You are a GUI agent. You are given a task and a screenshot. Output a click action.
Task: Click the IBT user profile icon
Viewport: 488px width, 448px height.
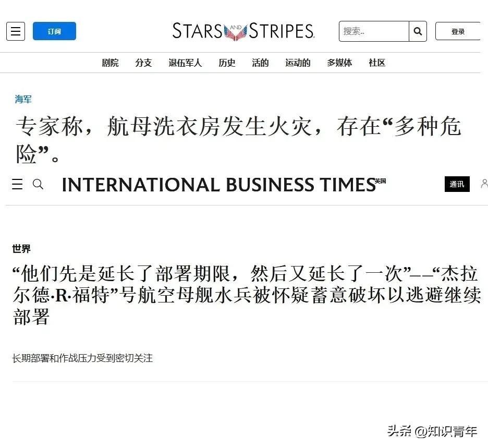pos(484,184)
